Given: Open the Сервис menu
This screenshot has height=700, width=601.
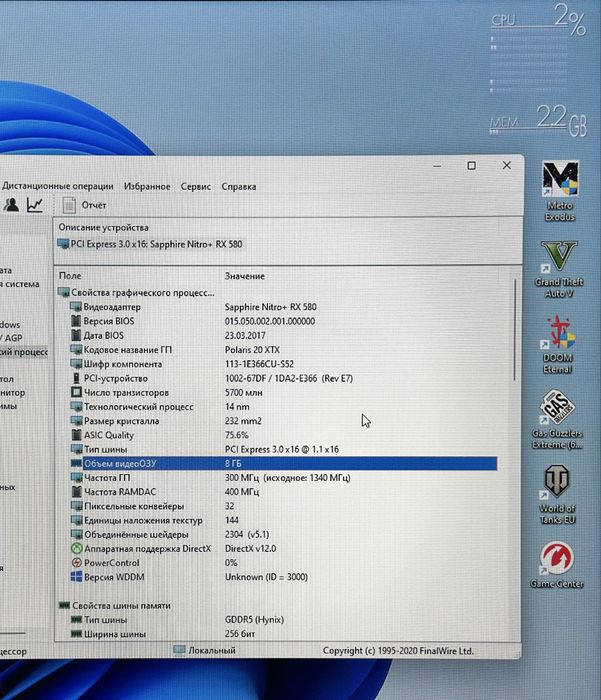Looking at the screenshot, I should [196, 186].
